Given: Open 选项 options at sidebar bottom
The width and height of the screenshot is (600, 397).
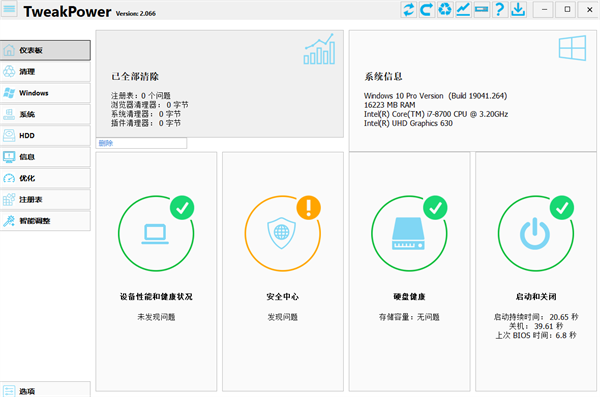Looking at the screenshot, I should (x=45, y=390).
